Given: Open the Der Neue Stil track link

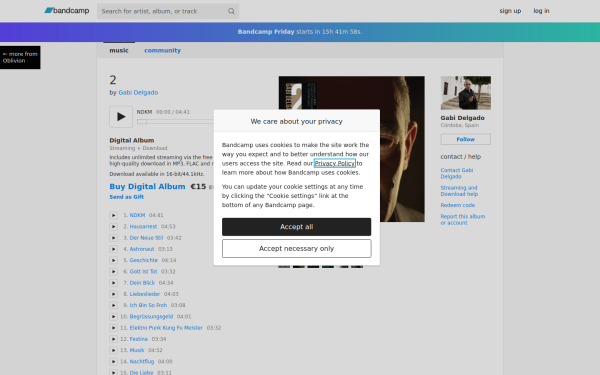Looking at the screenshot, I should (146, 238).
